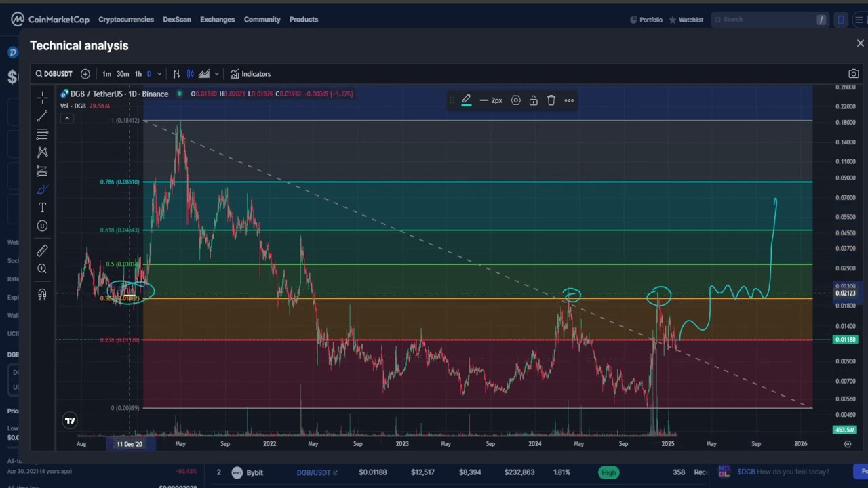This screenshot has height=488, width=868.
Task: Open the DGB/USDT Bybit market link
Action: click(x=317, y=472)
